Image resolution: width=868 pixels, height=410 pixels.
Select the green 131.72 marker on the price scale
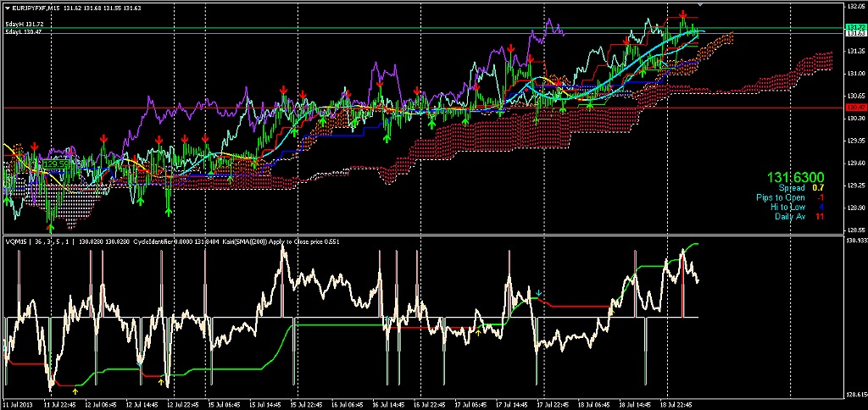[855, 28]
